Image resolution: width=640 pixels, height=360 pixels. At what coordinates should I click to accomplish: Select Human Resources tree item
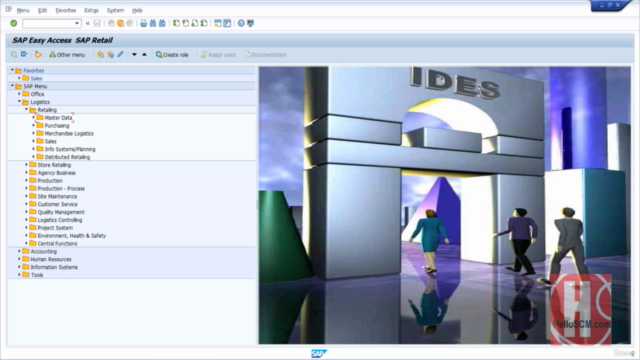51,259
